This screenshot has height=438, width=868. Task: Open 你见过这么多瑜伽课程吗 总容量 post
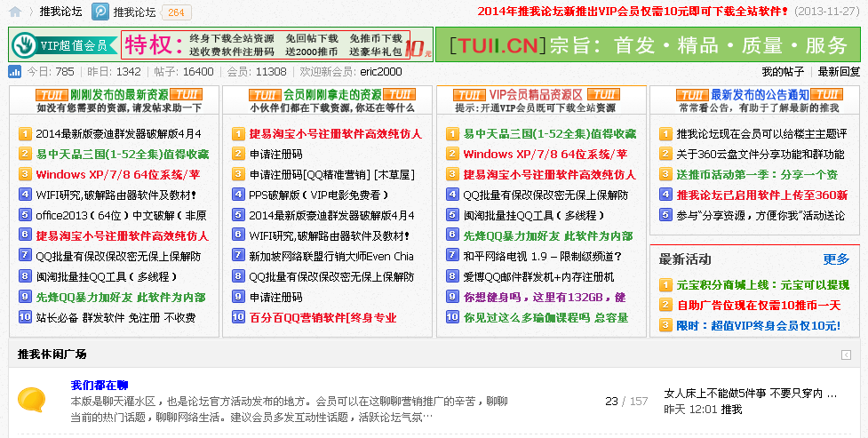(x=545, y=318)
